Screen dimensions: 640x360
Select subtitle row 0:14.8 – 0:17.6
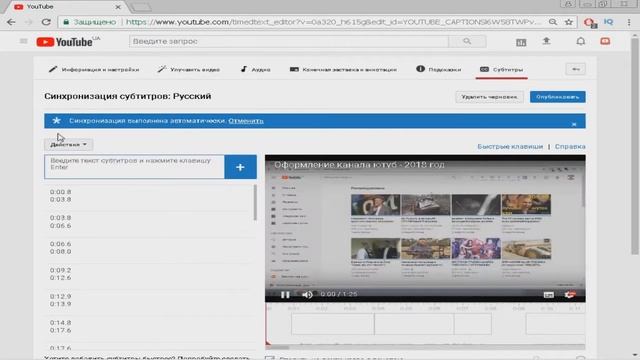(x=149, y=326)
